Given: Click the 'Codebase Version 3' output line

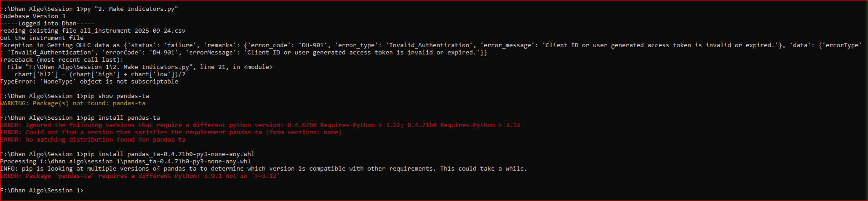Looking at the screenshot, I should [x=33, y=16].
